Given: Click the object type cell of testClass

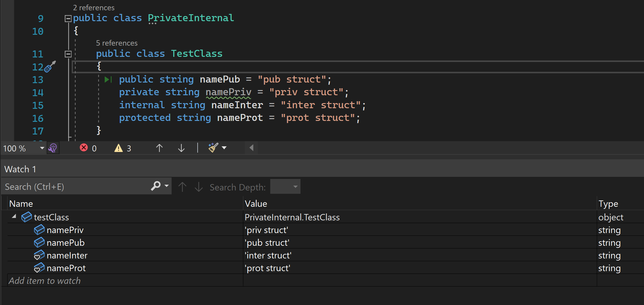Looking at the screenshot, I should [620, 217].
